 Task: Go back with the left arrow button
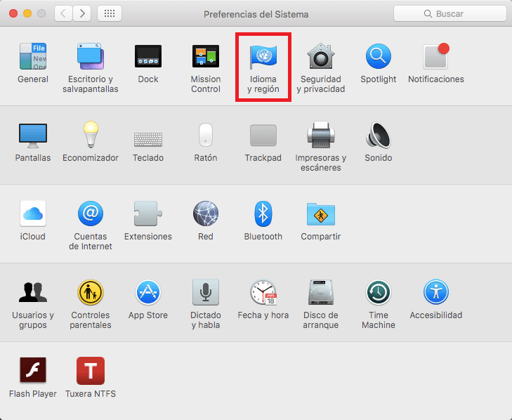click(x=63, y=13)
